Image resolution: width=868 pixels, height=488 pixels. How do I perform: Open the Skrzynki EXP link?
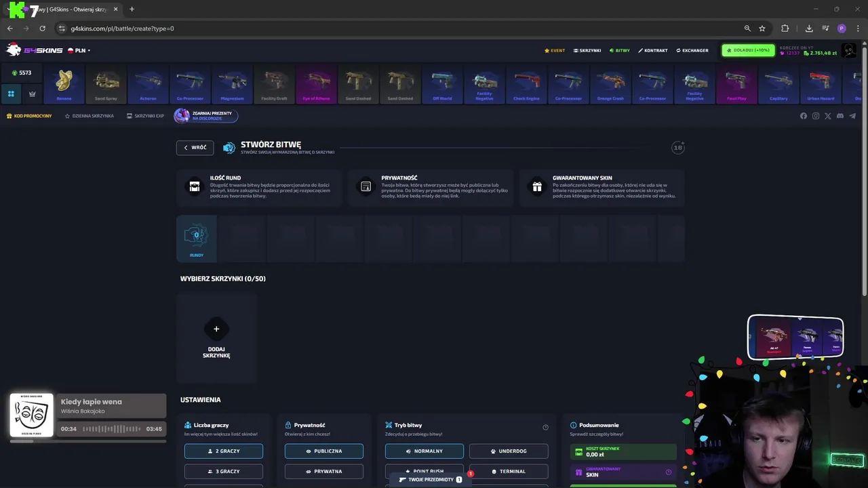pyautogui.click(x=145, y=116)
